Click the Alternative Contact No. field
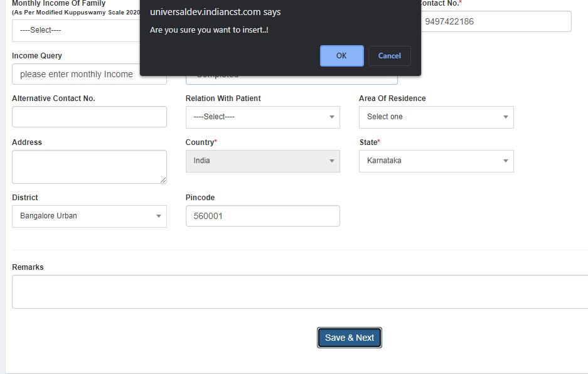Viewport: 588px width, 374px height. pos(89,117)
